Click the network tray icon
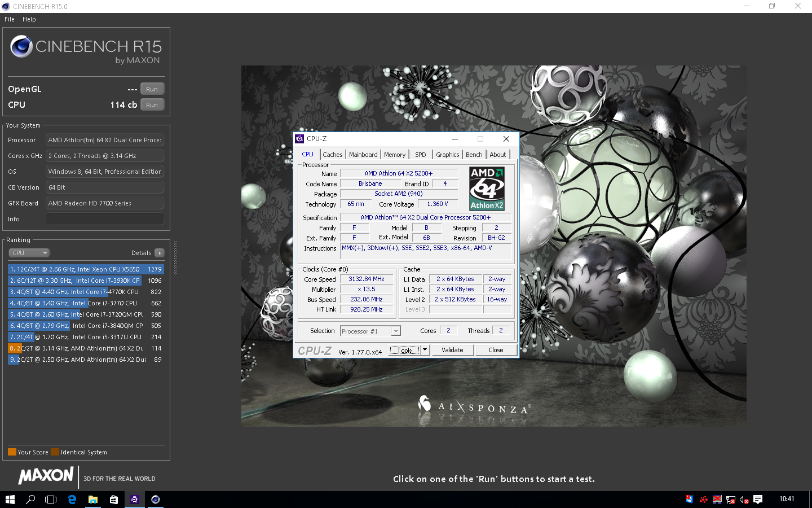812x508 pixels. point(730,500)
